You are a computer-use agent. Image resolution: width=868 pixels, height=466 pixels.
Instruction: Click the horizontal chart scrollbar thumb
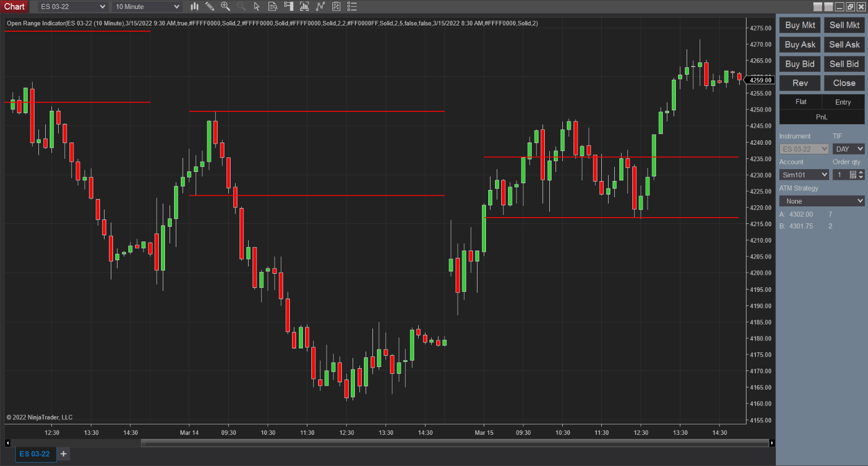pyautogui.click(x=455, y=443)
